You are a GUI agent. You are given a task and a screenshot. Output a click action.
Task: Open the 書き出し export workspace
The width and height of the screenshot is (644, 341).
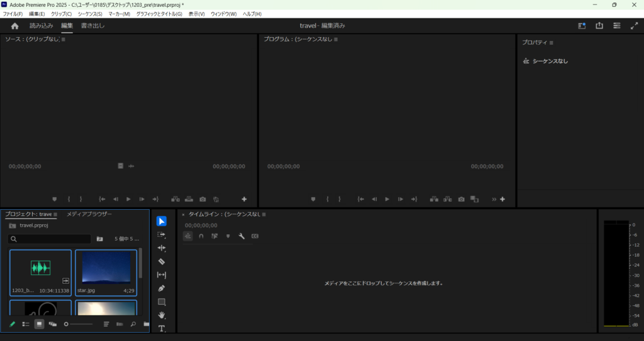(93, 26)
